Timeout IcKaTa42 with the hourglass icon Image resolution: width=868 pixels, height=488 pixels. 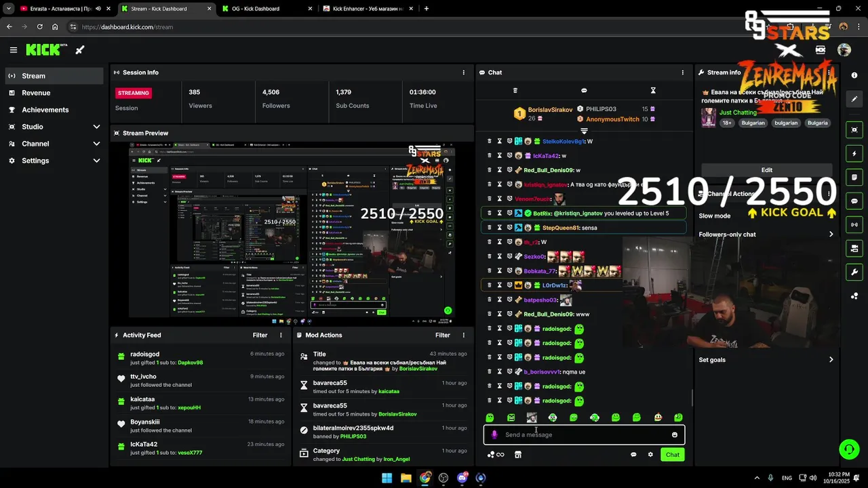500,156
